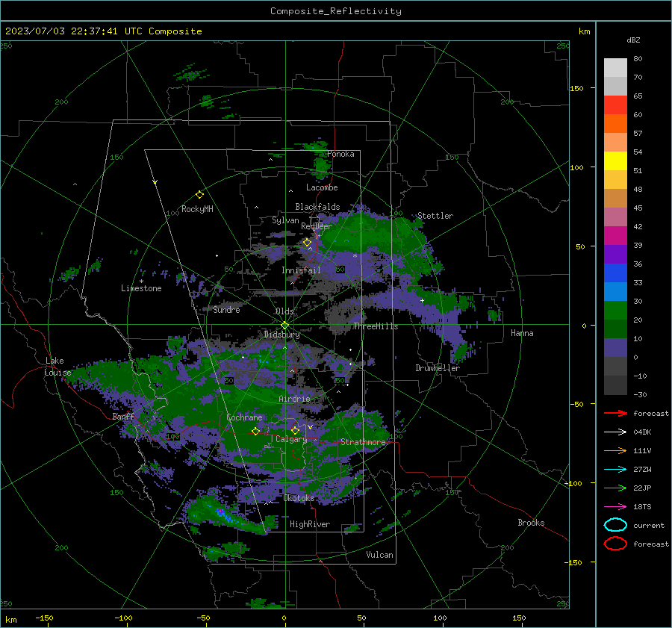Select the red swatch below 65 dBZ
The height and width of the screenshot is (628, 672).
615,105
